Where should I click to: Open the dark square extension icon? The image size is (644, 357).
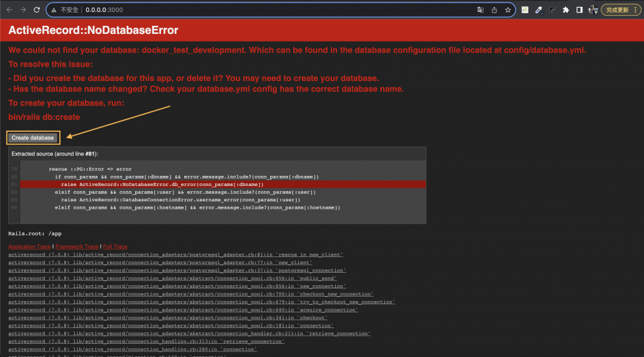(x=552, y=10)
